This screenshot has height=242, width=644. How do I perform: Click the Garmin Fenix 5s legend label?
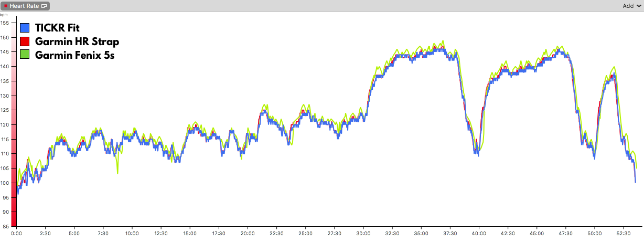click(75, 54)
